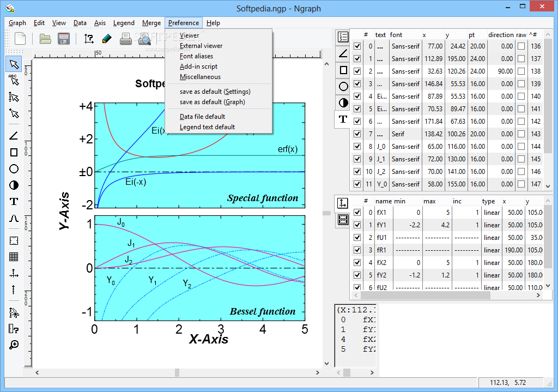
Task: Open the Text list tab icon in right panel
Action: pyautogui.click(x=343, y=119)
